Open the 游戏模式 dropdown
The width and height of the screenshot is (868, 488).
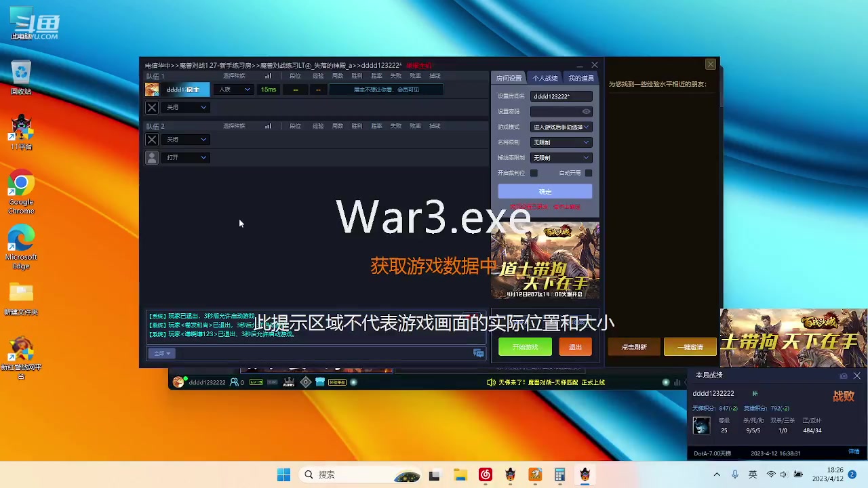[561, 127]
